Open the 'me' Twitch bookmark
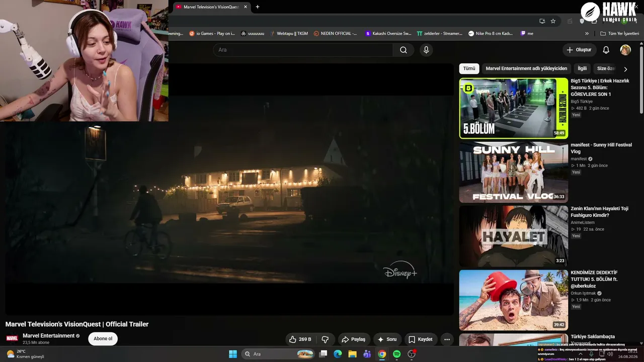 click(527, 34)
